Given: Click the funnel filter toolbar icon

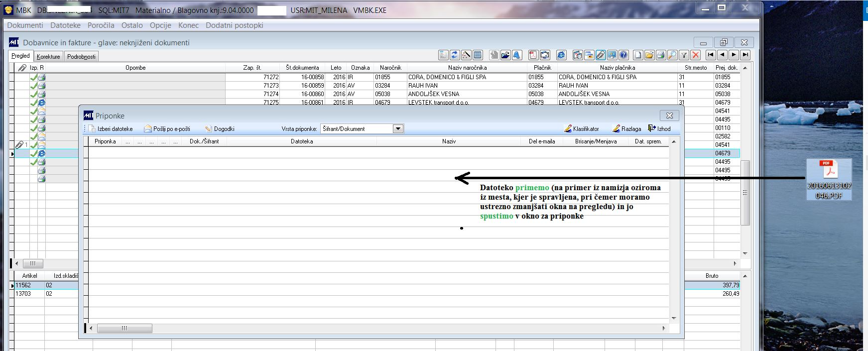Looking at the screenshot, I should pyautogui.click(x=684, y=55).
